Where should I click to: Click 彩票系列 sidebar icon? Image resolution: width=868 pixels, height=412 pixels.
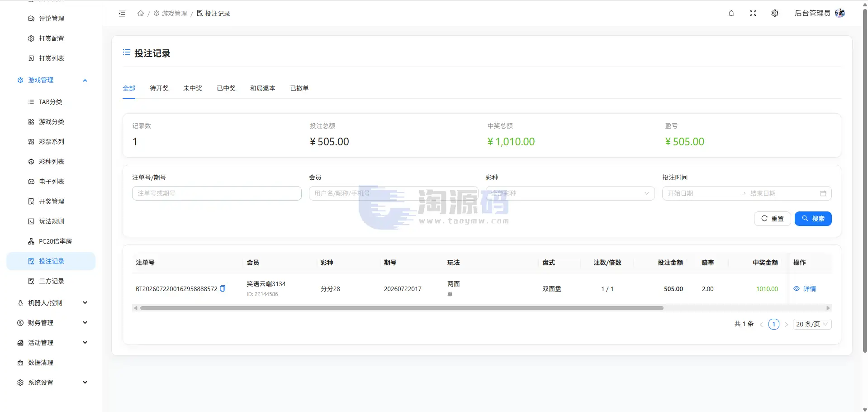coord(31,142)
